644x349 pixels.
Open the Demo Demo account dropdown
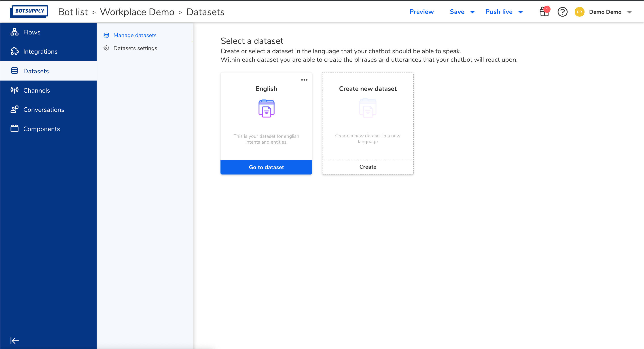coord(630,12)
